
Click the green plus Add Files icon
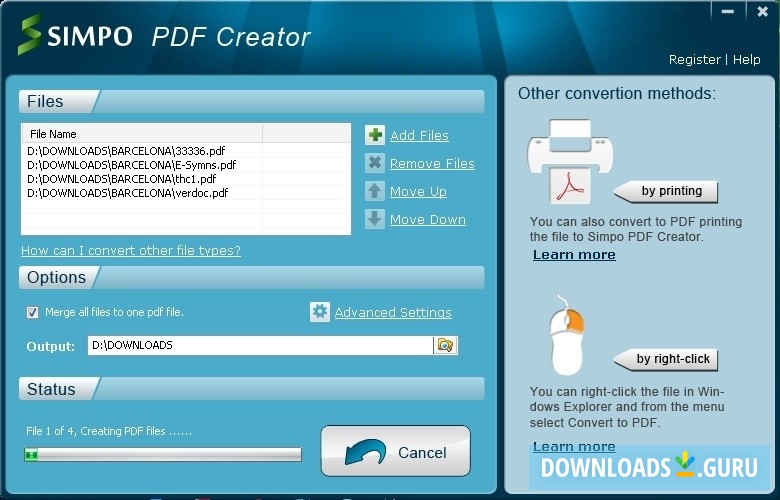click(375, 135)
